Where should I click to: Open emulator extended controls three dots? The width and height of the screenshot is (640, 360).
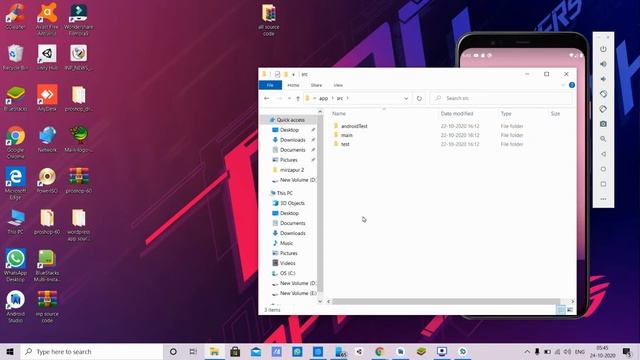603,199
